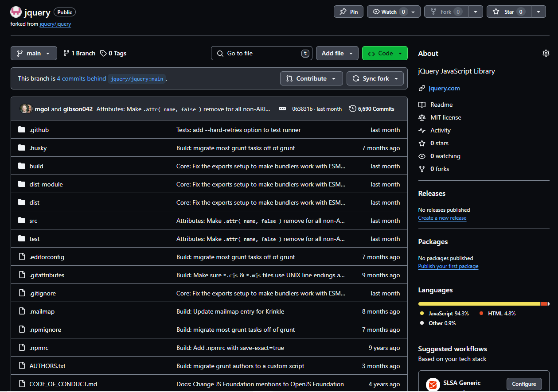The height and width of the screenshot is (392, 558).
Task: Open the dropdown arrow next to Fork
Action: (x=476, y=12)
